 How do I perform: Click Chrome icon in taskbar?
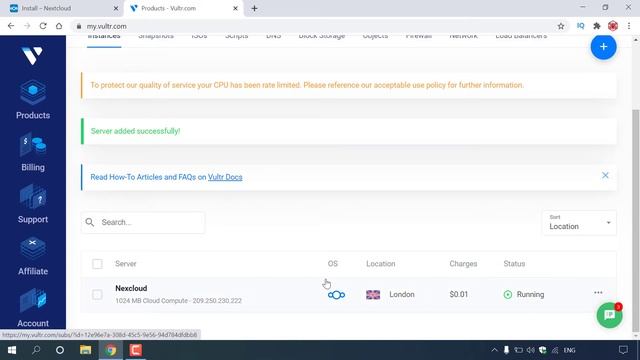(x=111, y=350)
